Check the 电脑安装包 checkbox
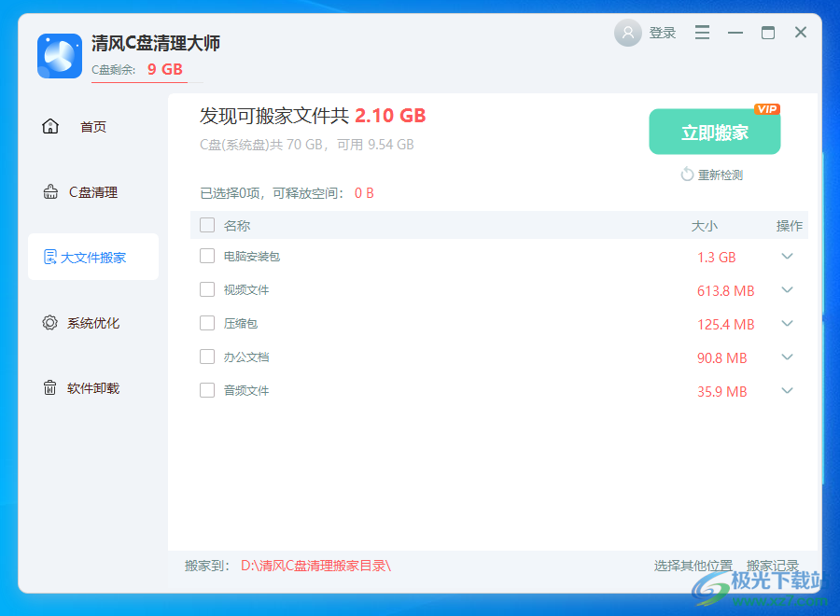The height and width of the screenshot is (616, 840). (x=206, y=256)
